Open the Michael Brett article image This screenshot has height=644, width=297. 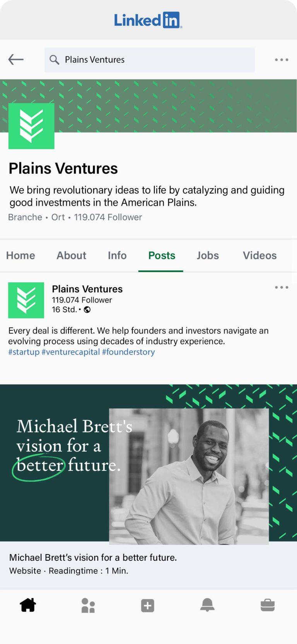click(x=148, y=463)
